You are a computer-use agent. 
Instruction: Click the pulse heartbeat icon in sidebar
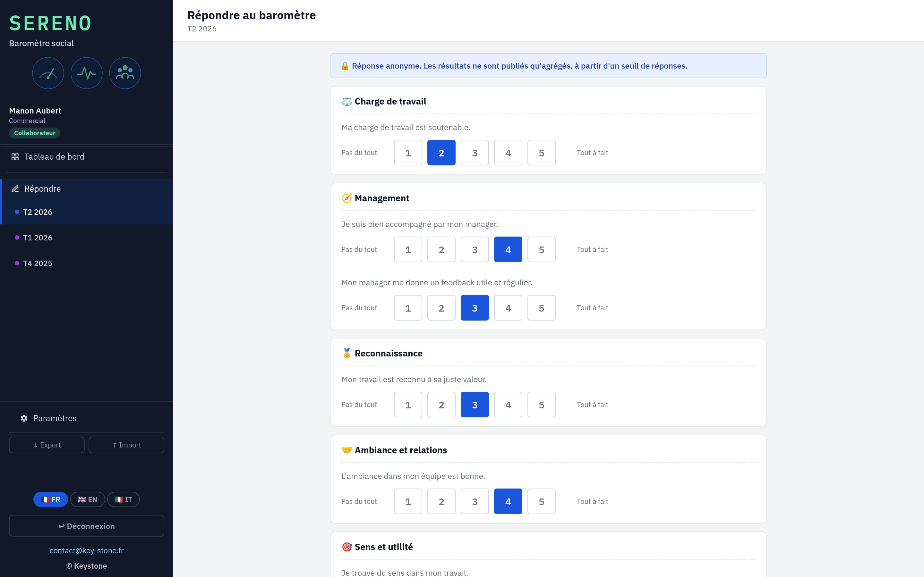pyautogui.click(x=87, y=73)
